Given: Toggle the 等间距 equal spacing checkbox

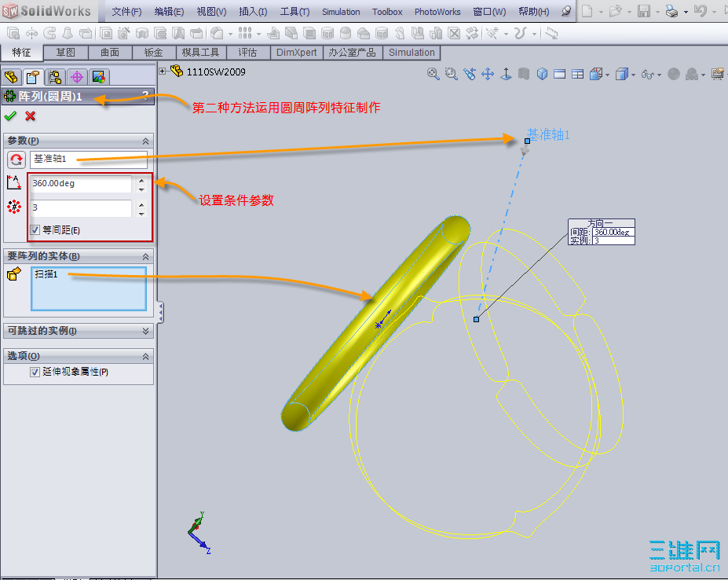Looking at the screenshot, I should tap(35, 230).
